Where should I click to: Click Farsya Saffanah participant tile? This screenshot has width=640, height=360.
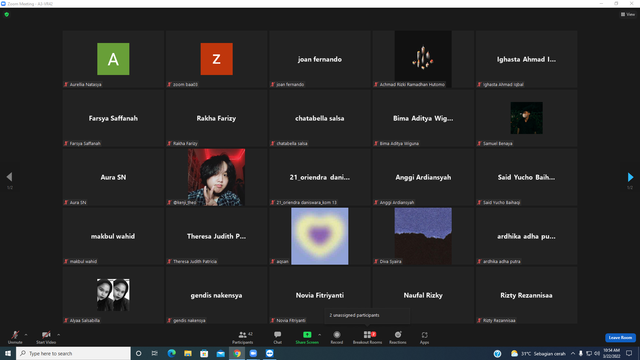point(113,118)
